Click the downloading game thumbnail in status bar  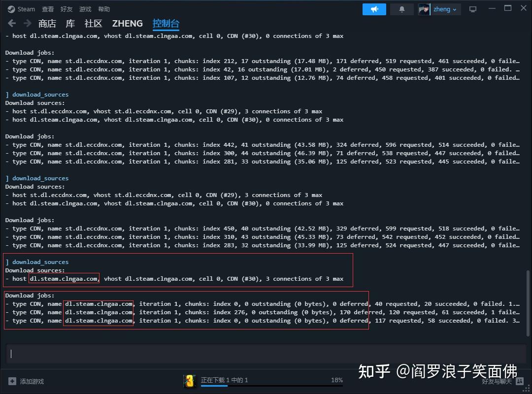[190, 380]
